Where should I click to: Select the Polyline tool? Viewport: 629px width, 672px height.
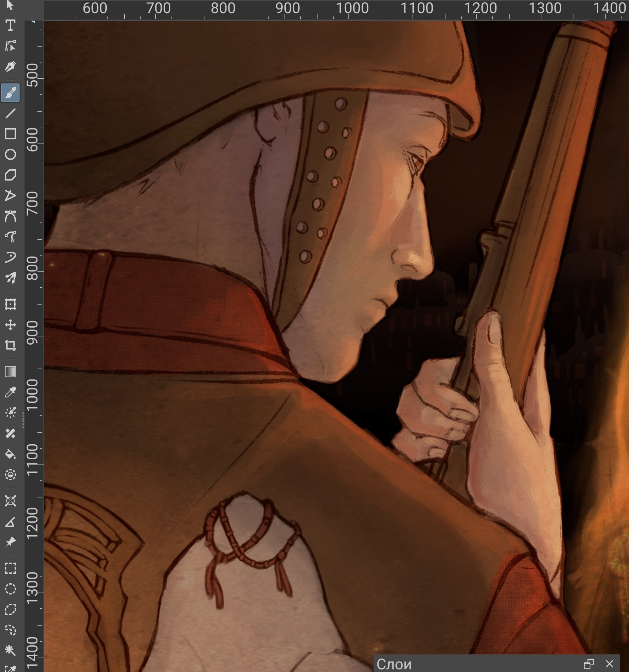coord(10,196)
